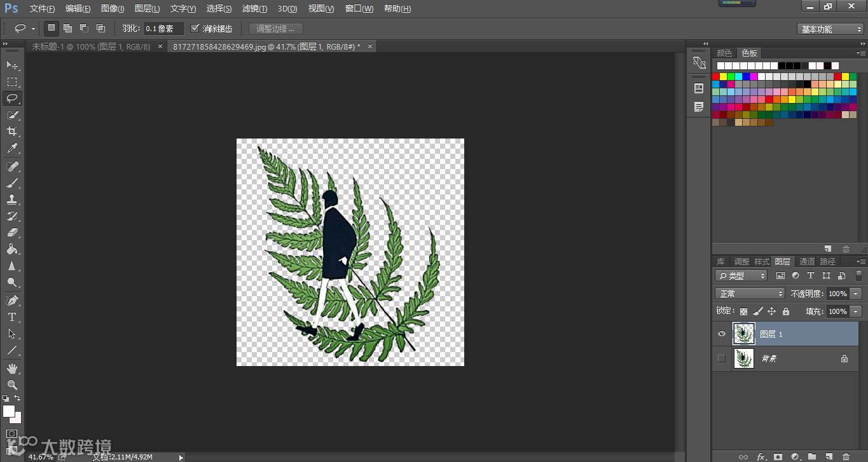Screen dimensions: 868x462
Task: Click the feather 羽化 input field
Action: 163,29
